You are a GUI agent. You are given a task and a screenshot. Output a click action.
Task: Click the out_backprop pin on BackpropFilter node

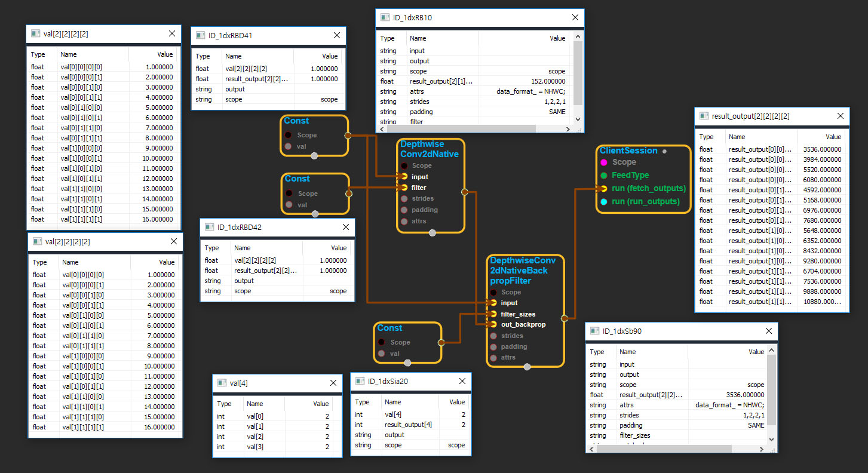click(x=493, y=324)
